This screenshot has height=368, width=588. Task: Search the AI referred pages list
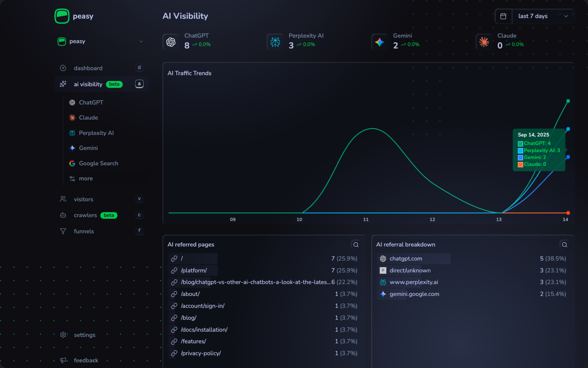coord(356,245)
